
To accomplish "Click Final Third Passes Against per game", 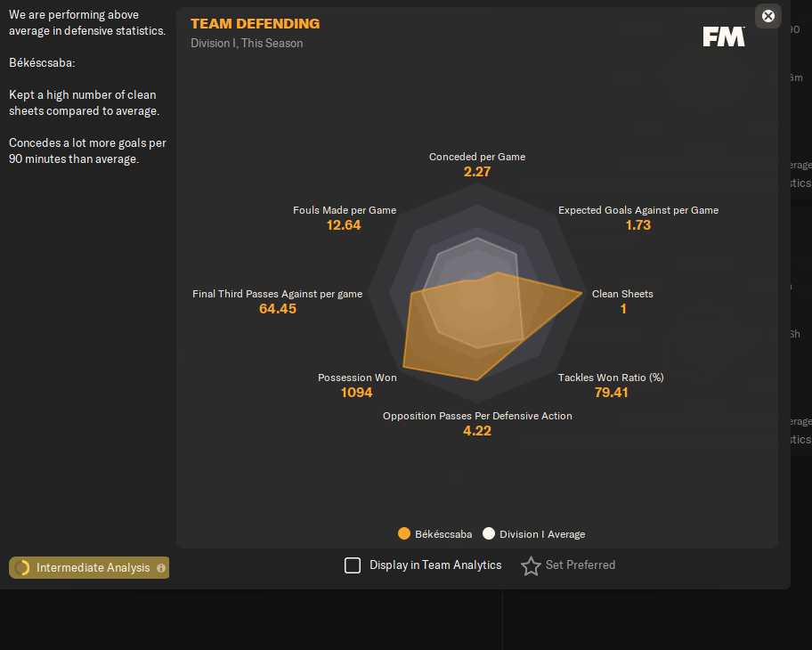I will point(278,294).
